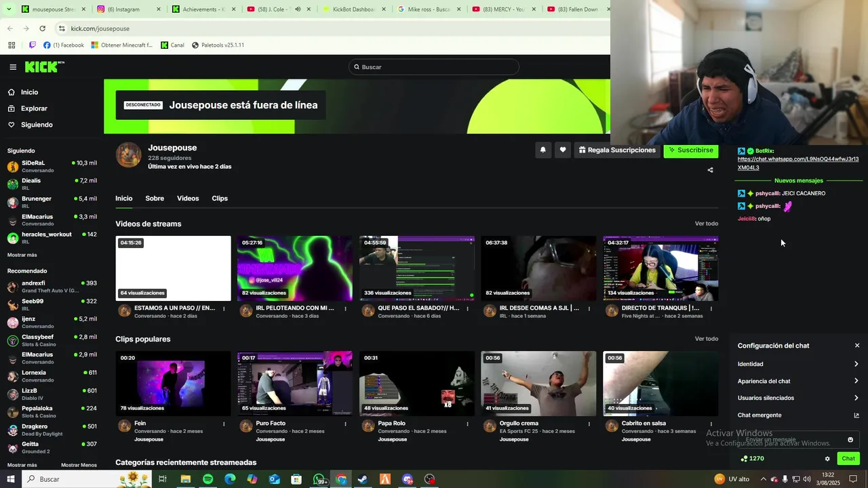Expand the Identidad chat setting
This screenshot has width=868, height=488.
click(798, 364)
